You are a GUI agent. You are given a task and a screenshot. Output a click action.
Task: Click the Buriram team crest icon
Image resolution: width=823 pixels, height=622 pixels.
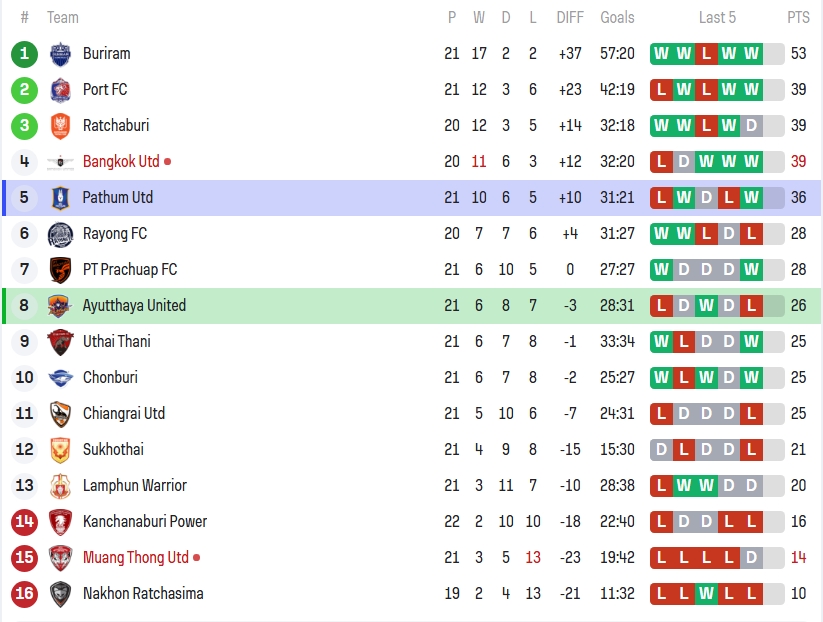coord(61,54)
